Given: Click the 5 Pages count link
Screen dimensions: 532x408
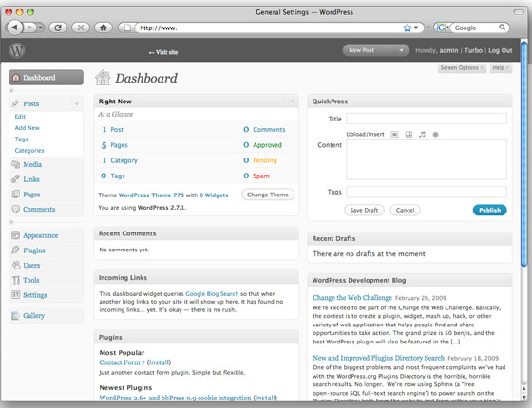Looking at the screenshot, I should coord(114,145).
